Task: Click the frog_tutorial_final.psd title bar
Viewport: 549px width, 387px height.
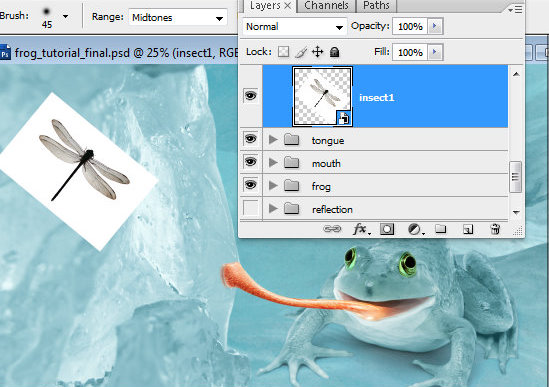Action: click(x=119, y=53)
